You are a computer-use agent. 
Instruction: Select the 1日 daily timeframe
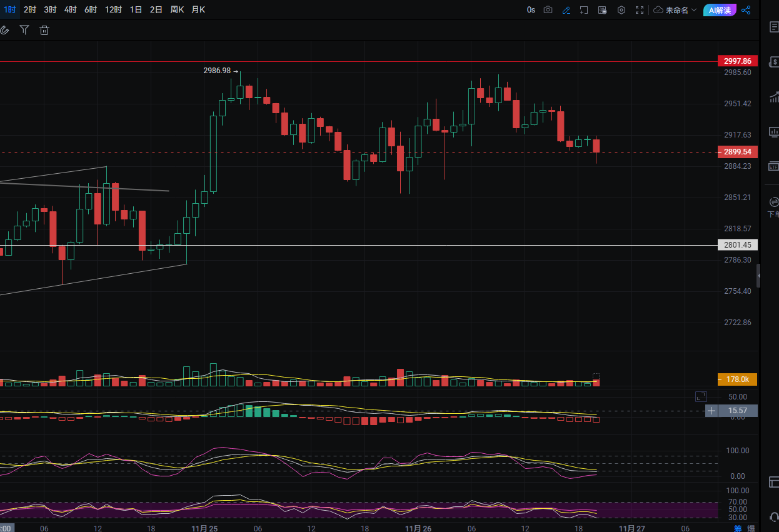[x=136, y=10]
